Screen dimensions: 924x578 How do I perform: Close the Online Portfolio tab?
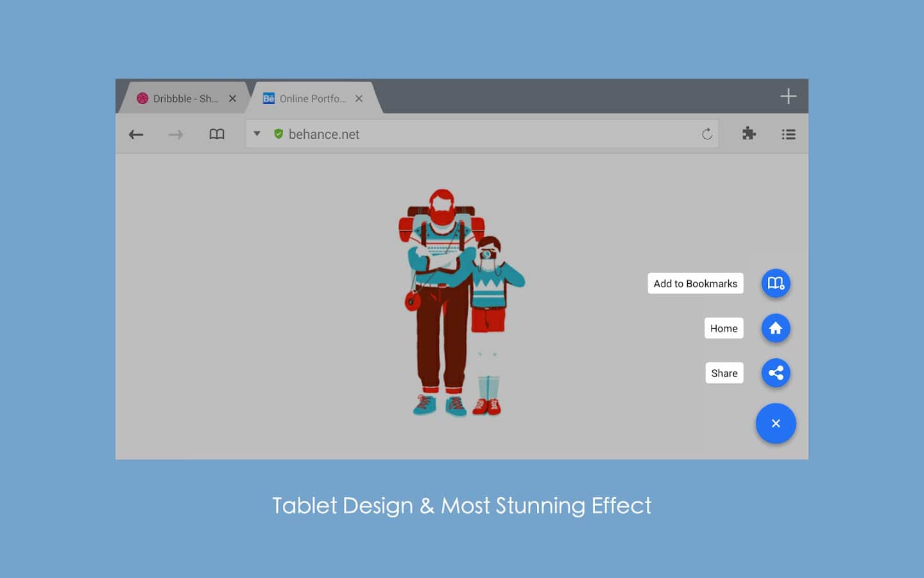359,99
